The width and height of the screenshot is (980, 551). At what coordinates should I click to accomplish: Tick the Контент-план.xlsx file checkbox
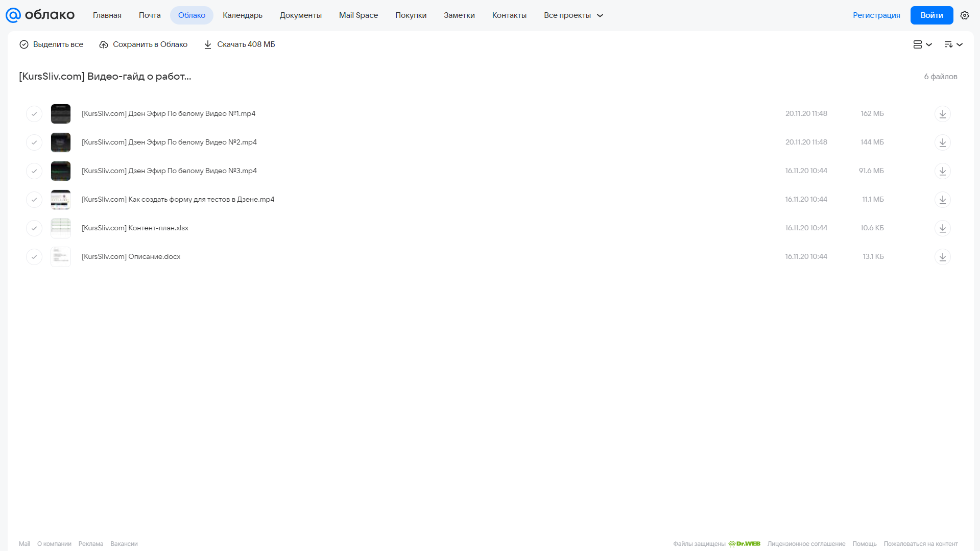[34, 228]
